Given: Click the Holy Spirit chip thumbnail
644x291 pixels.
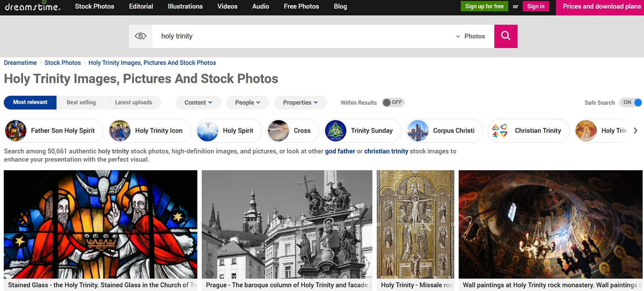Looking at the screenshot, I should [x=207, y=131].
